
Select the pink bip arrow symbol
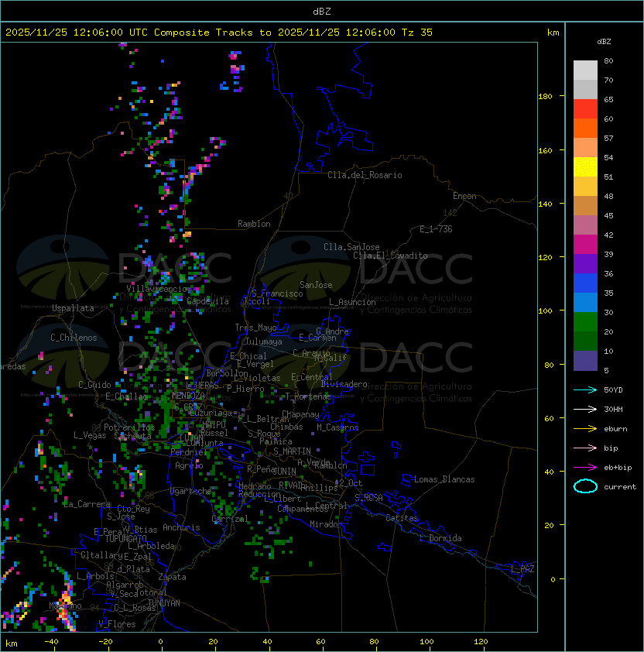pos(585,448)
